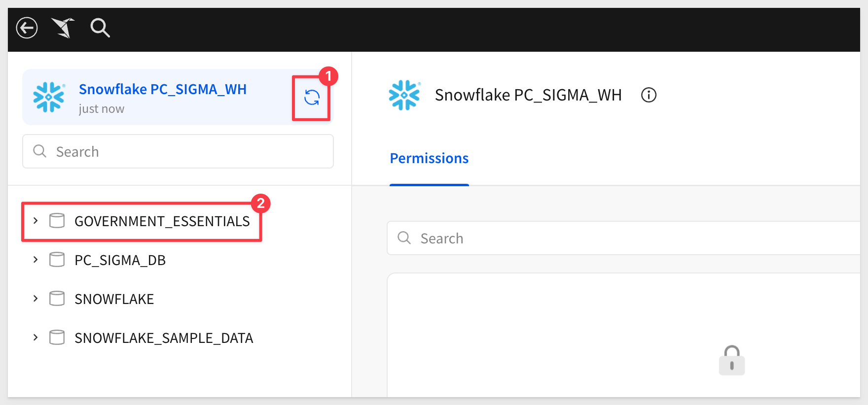Open the Sigma bird logo home
The width and height of the screenshot is (868, 405).
[x=63, y=28]
